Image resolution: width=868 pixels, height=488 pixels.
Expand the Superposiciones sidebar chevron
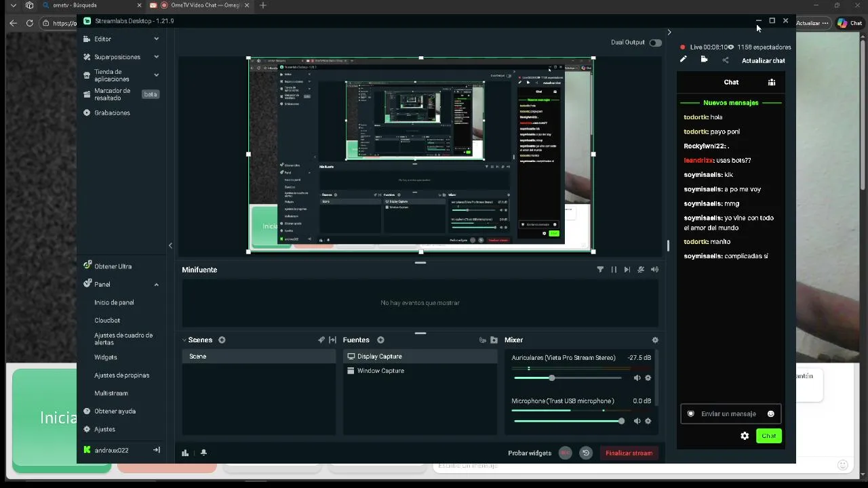click(156, 57)
